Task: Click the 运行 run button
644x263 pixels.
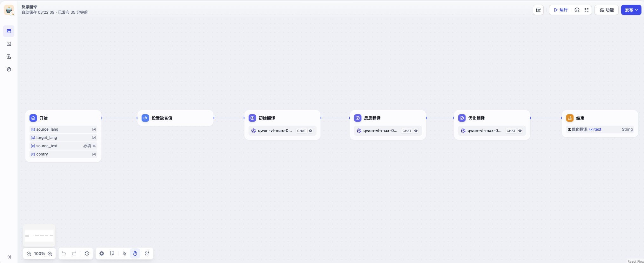Action: tap(561, 10)
